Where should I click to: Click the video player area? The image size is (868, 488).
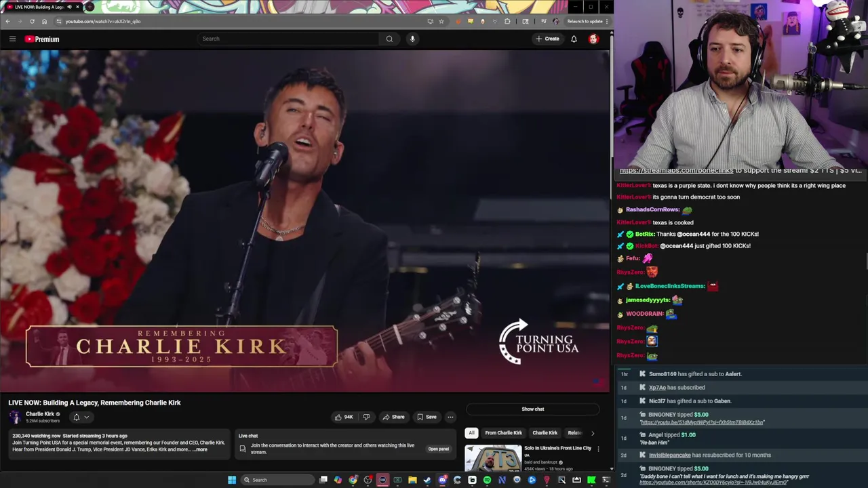point(304,220)
